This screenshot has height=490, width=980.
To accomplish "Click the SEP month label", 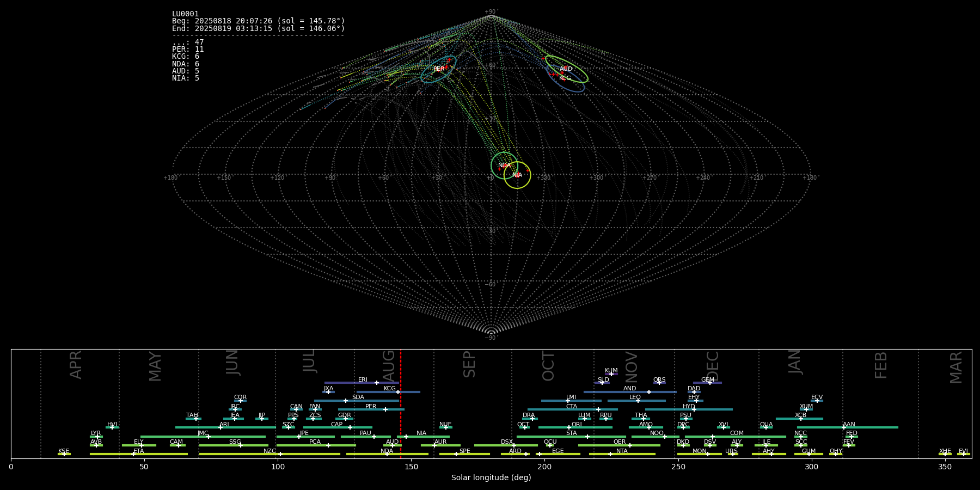I will (x=469, y=365).
